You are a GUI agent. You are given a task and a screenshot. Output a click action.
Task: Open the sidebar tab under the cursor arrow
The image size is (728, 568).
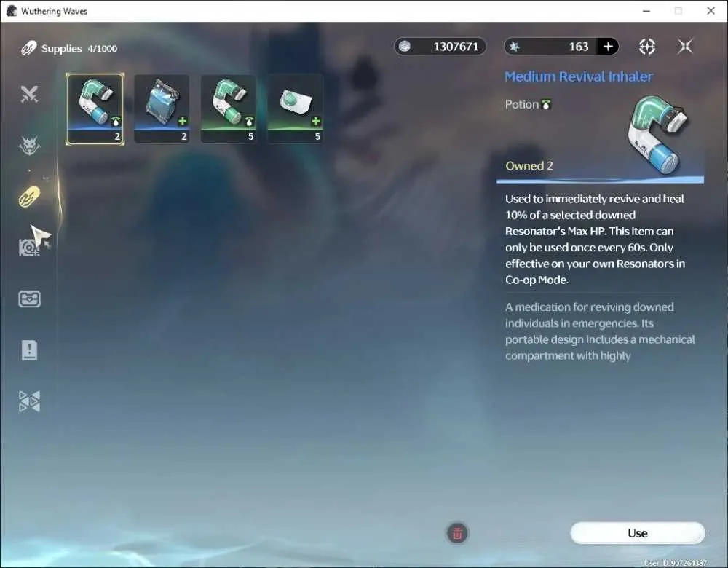[x=29, y=248]
